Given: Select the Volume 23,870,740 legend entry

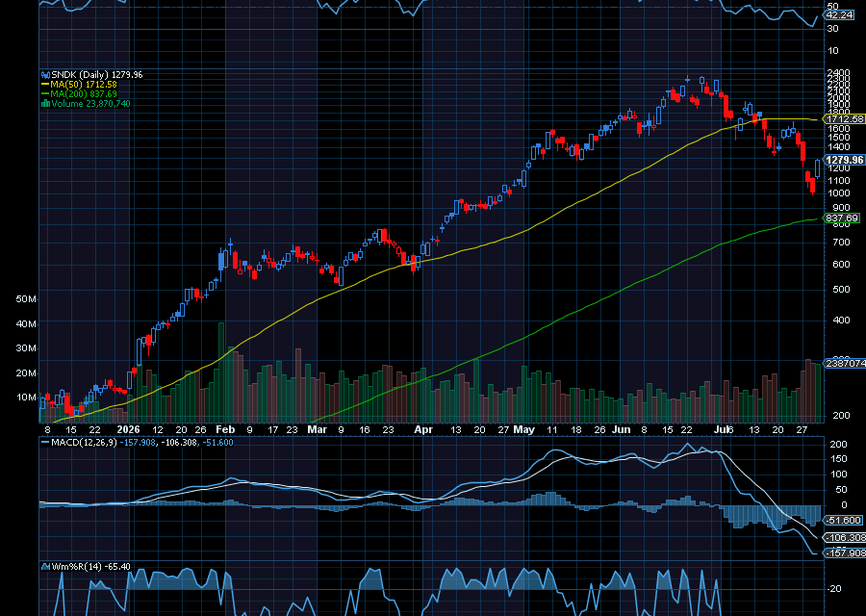Looking at the screenshot, I should 90,103.
